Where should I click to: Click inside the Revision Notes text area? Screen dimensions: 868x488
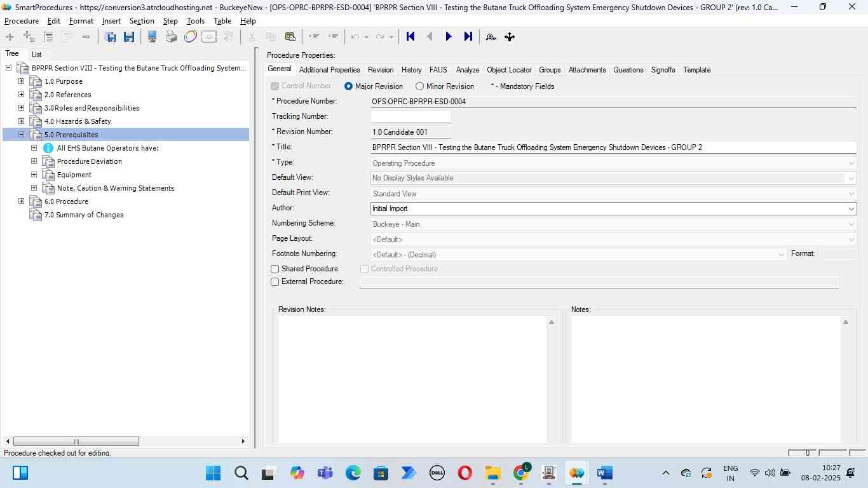coord(412,379)
